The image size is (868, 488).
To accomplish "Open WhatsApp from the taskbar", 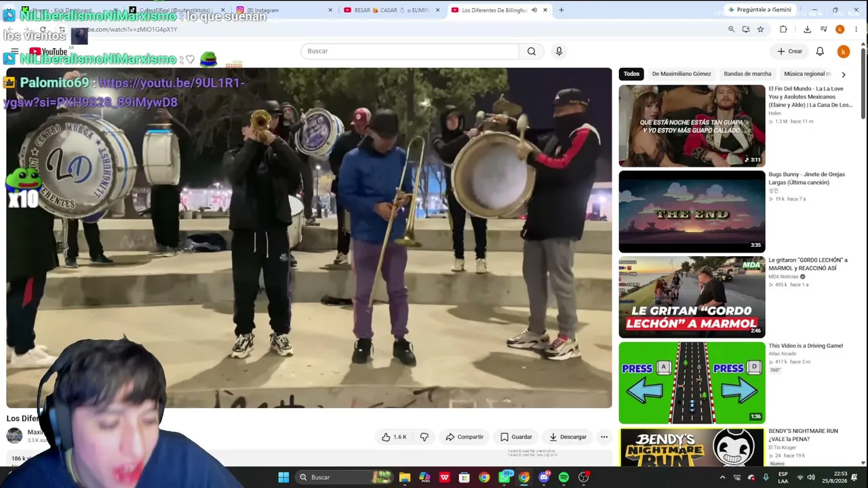I will click(504, 477).
